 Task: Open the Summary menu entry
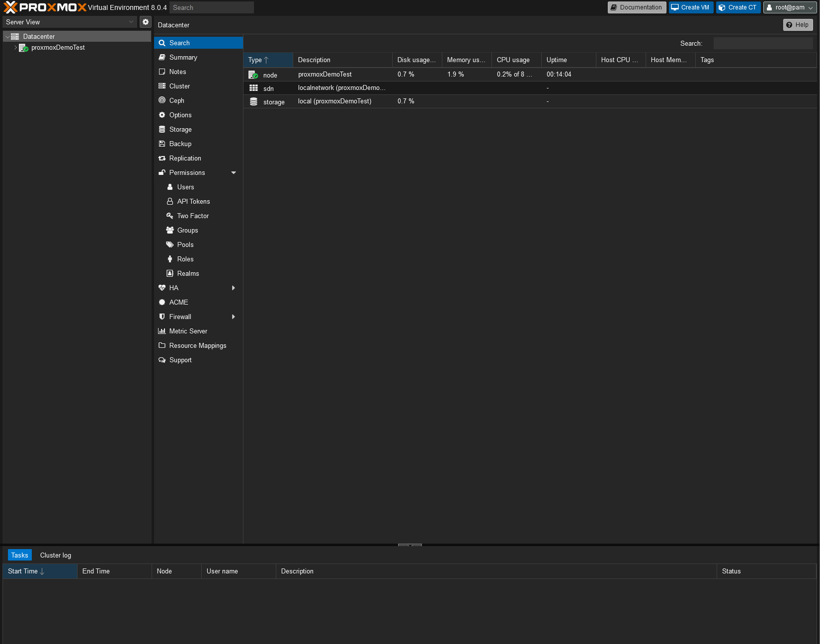[198, 58]
